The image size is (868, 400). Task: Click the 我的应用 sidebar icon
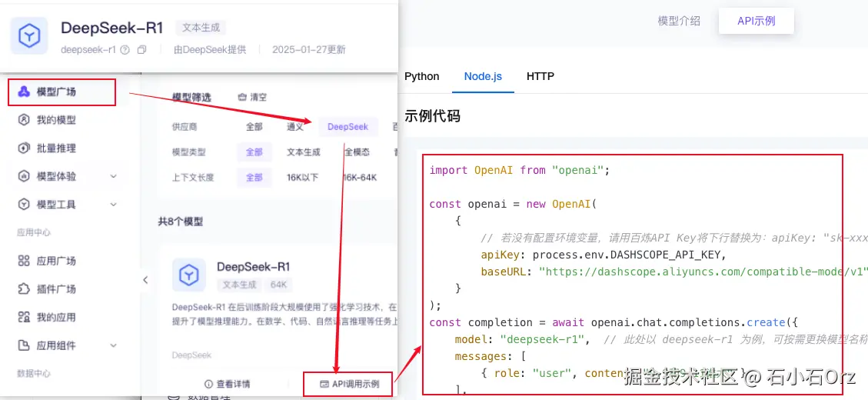click(x=24, y=318)
